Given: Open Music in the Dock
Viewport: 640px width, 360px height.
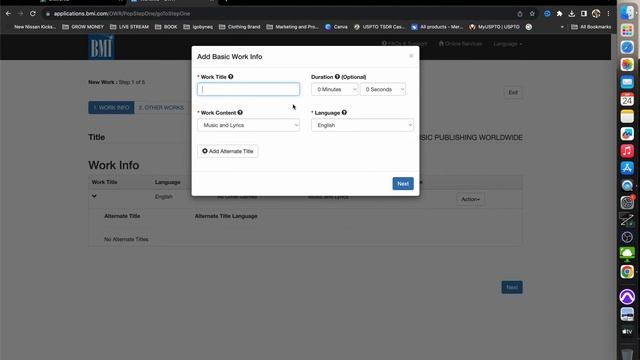Looking at the screenshot, I should point(627,151).
